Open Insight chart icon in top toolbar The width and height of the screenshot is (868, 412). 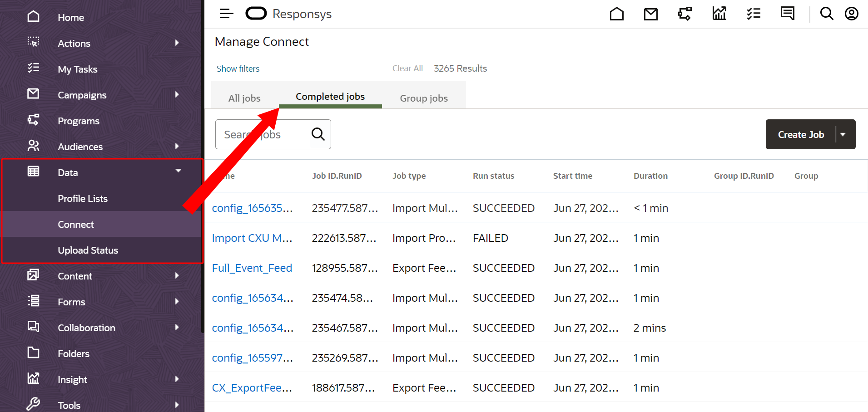click(x=719, y=14)
